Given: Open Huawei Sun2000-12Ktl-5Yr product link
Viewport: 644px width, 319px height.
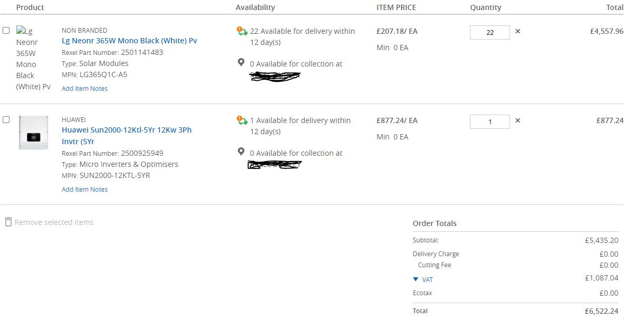Looking at the screenshot, I should coord(127,130).
